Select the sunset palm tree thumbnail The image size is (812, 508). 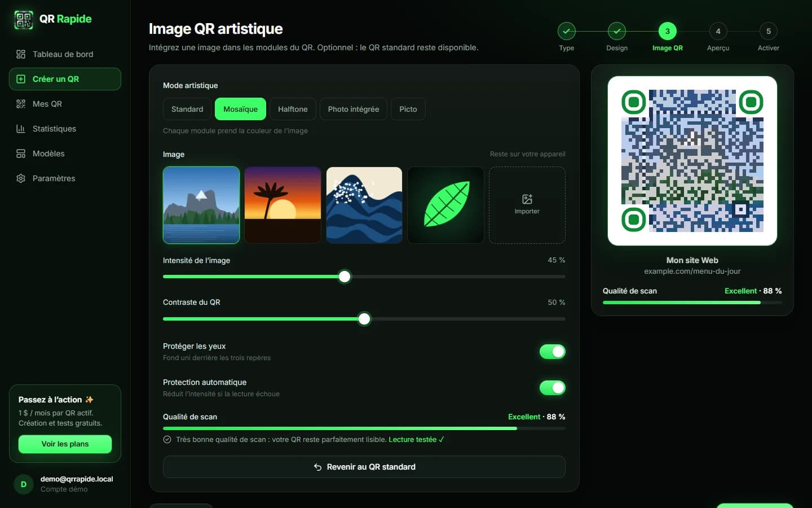(283, 205)
